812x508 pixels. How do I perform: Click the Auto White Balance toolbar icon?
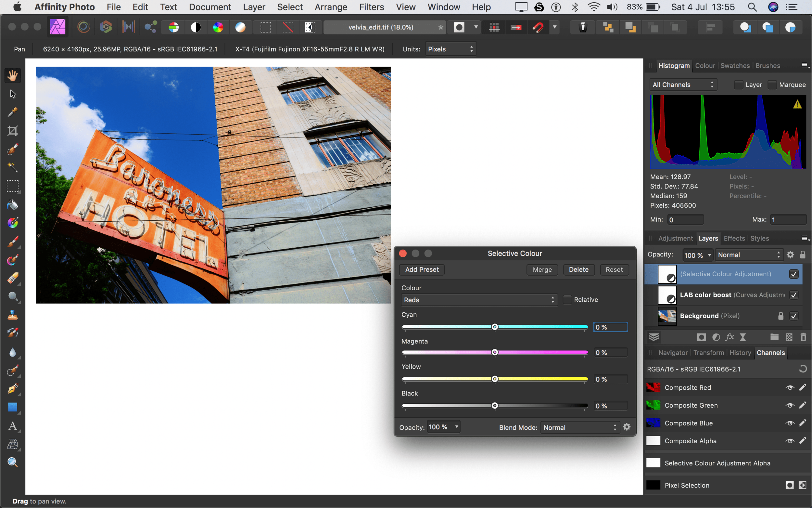coord(240,27)
